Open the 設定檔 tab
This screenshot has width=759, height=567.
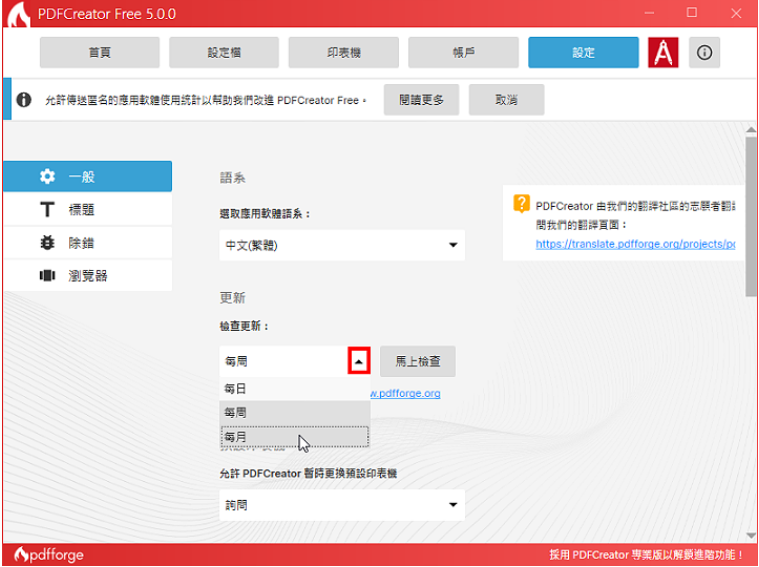pos(224,52)
